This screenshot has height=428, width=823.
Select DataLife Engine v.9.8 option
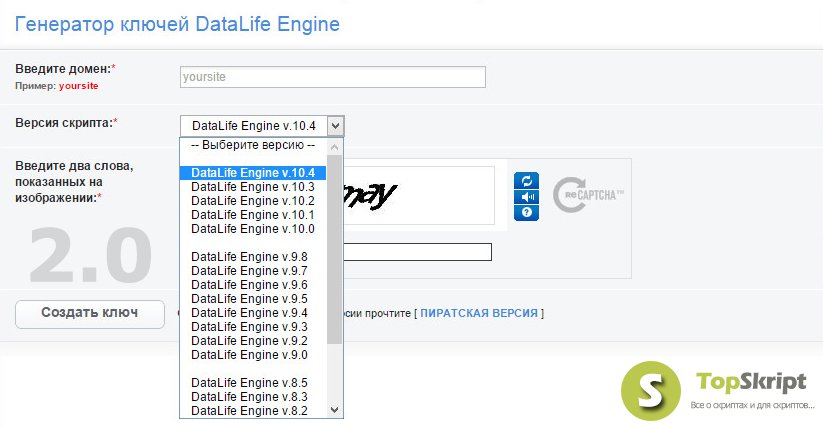[253, 257]
